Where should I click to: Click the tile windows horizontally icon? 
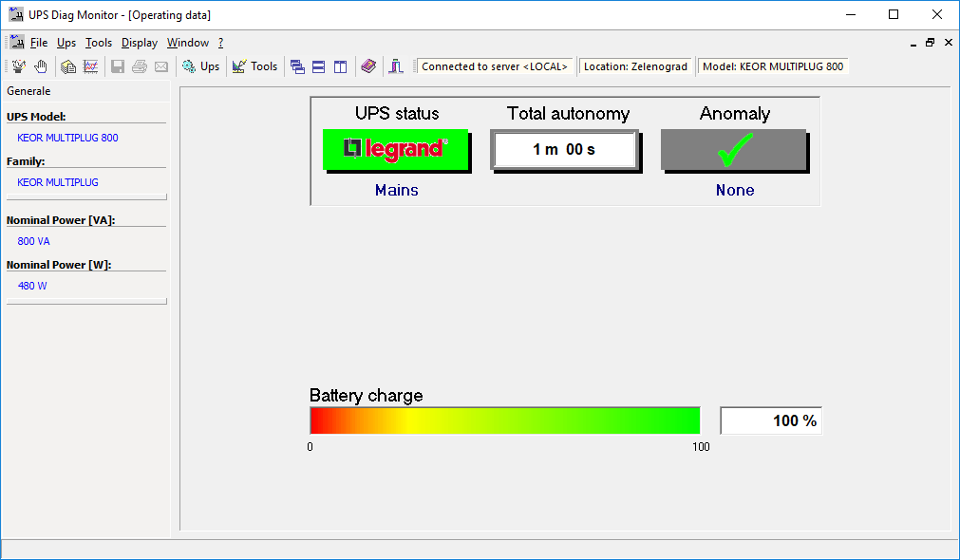[x=319, y=66]
